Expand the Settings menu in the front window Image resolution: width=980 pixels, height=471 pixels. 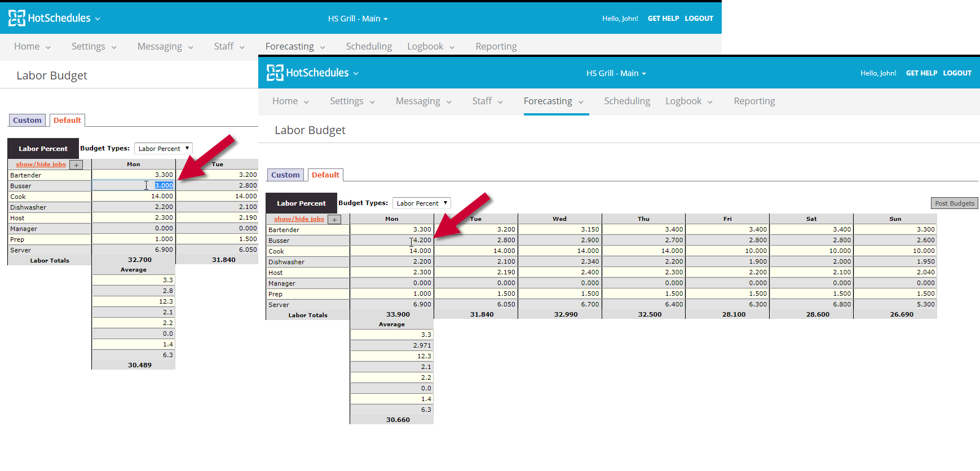(x=352, y=101)
